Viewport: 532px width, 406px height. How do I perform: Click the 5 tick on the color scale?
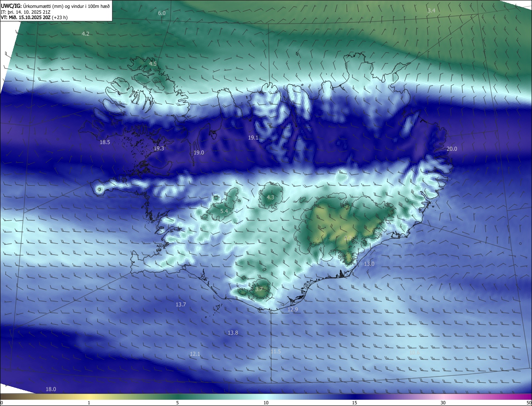pos(177,403)
